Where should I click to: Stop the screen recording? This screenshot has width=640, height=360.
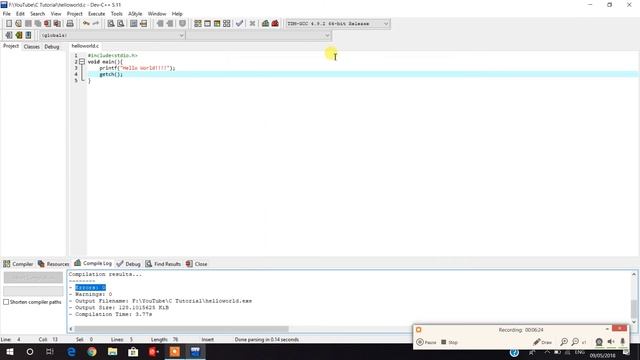(x=449, y=342)
